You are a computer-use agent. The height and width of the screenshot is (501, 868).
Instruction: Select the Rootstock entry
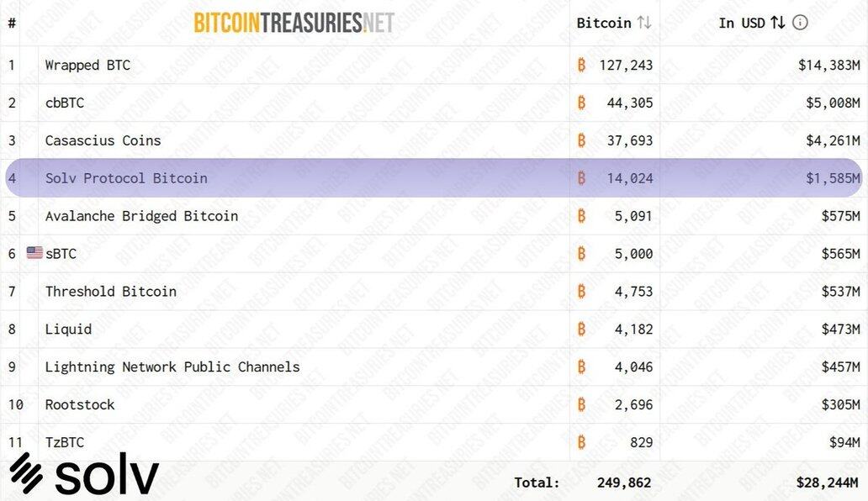pyautogui.click(x=80, y=404)
